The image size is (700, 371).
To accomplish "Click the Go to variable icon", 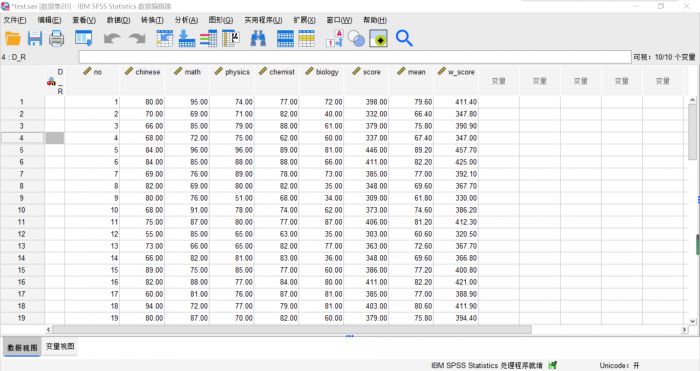I will point(187,38).
